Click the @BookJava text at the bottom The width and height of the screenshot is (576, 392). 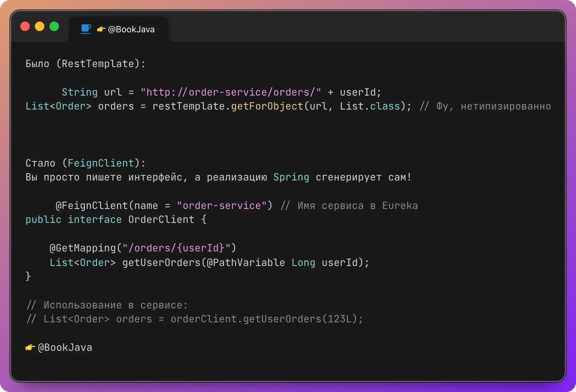65,347
